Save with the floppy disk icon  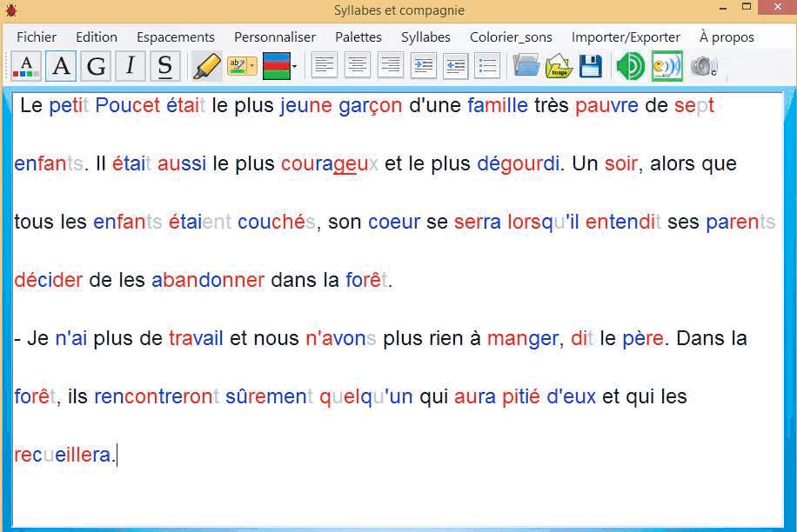[x=591, y=66]
